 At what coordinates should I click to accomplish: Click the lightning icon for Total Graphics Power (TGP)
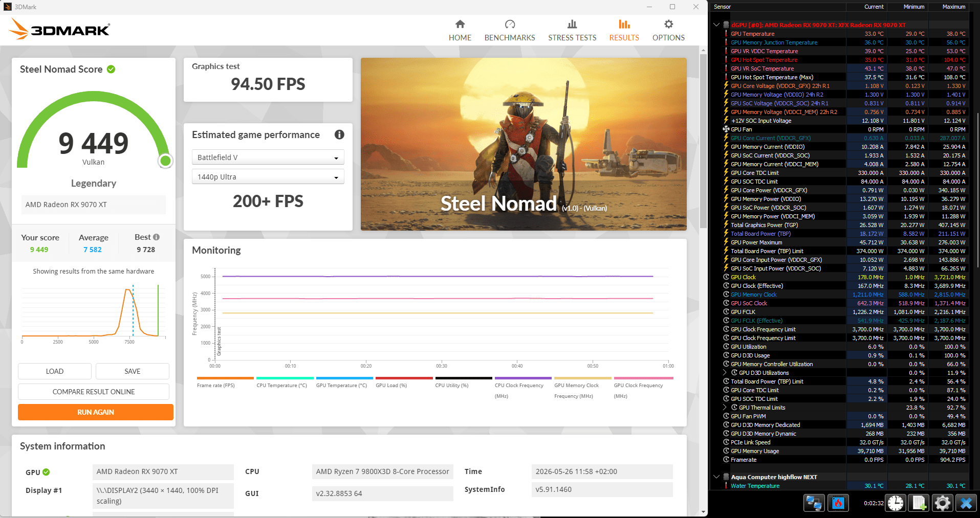click(x=726, y=225)
